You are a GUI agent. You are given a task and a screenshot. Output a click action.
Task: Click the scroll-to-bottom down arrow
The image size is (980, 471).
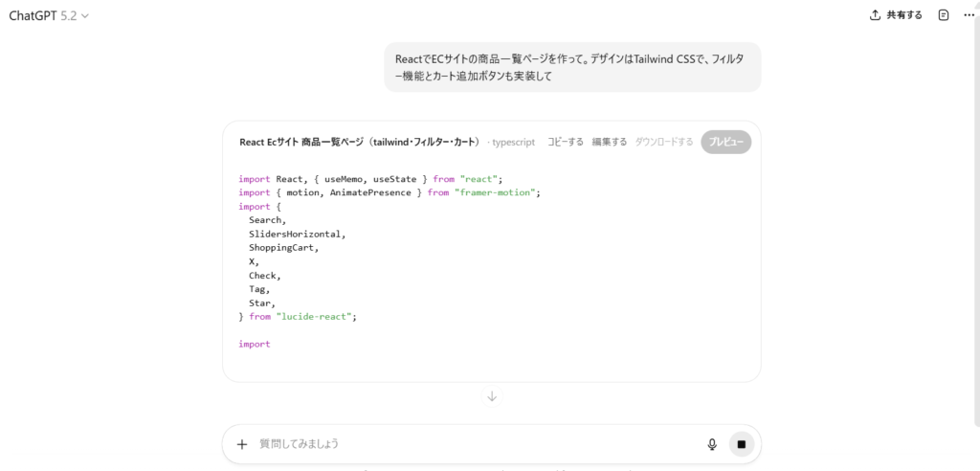492,396
